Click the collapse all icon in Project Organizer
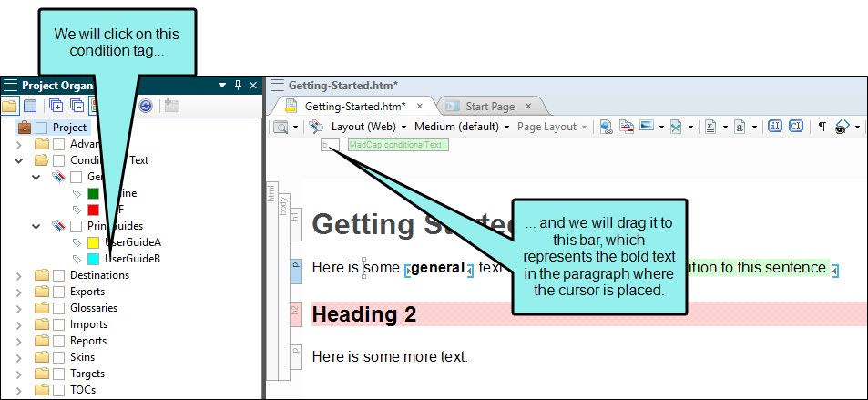The width and height of the screenshot is (868, 400). coord(77,106)
